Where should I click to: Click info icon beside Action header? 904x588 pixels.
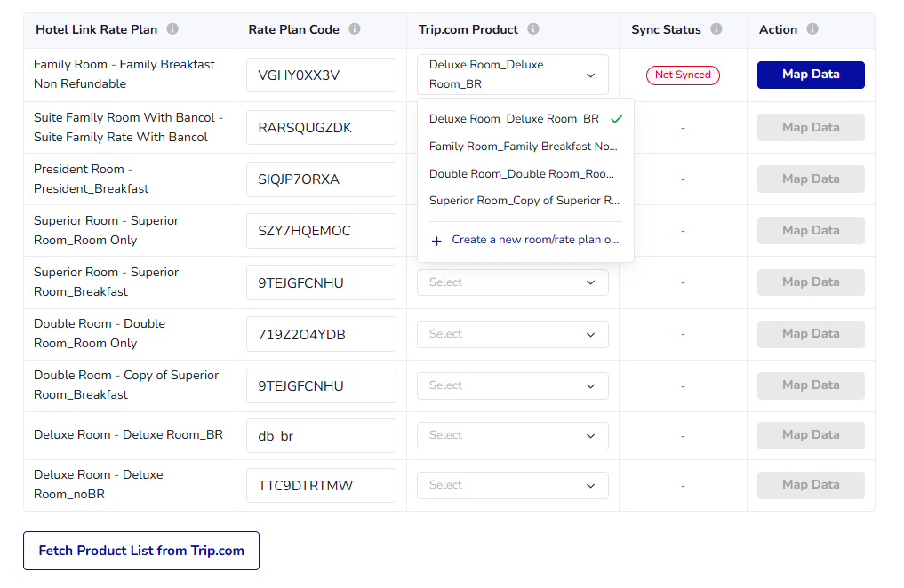tap(812, 29)
